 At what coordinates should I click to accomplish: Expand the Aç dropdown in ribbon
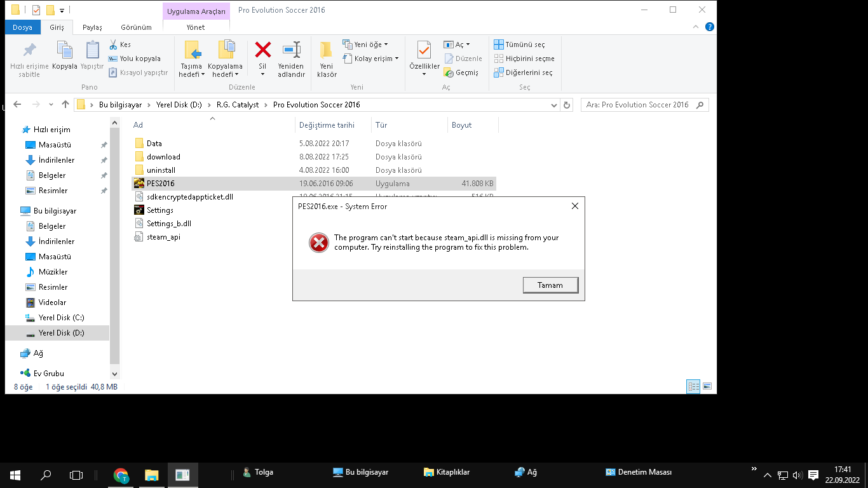pyautogui.click(x=457, y=44)
